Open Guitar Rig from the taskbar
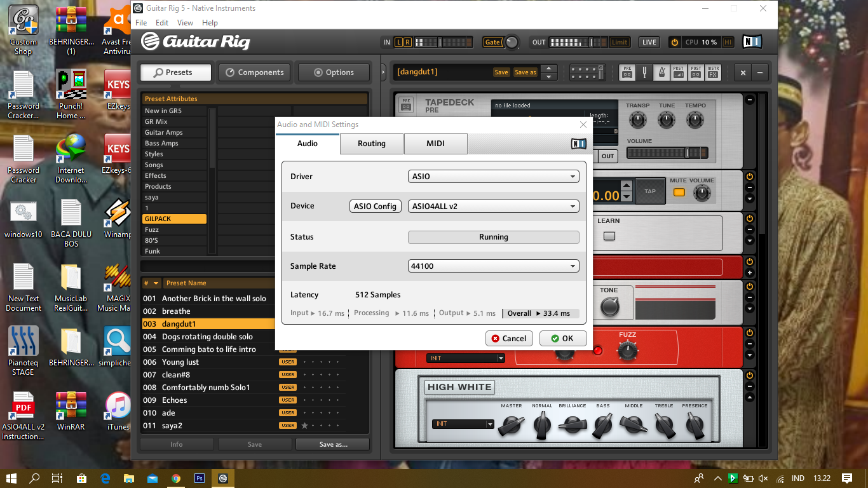This screenshot has width=868, height=488. pos(223,478)
